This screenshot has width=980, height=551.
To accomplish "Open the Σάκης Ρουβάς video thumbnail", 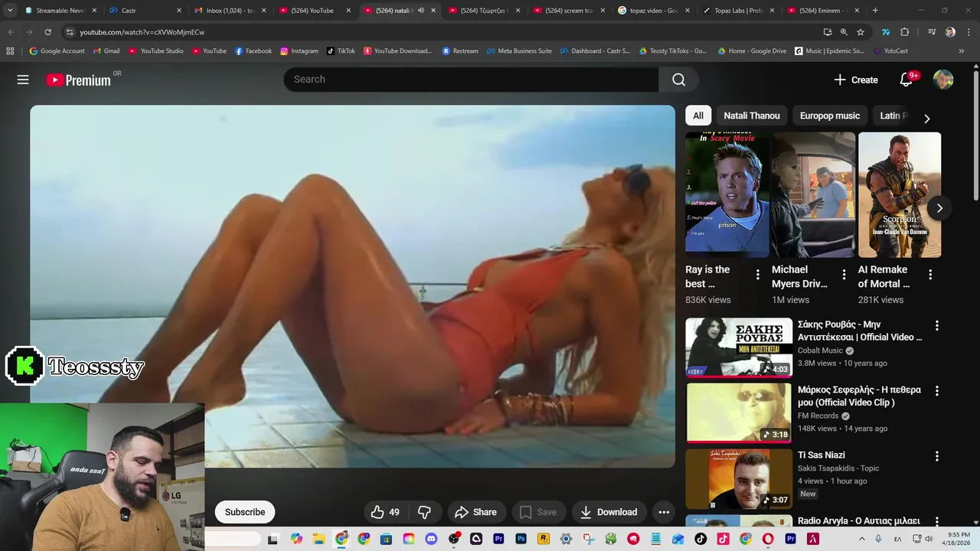I will click(739, 347).
